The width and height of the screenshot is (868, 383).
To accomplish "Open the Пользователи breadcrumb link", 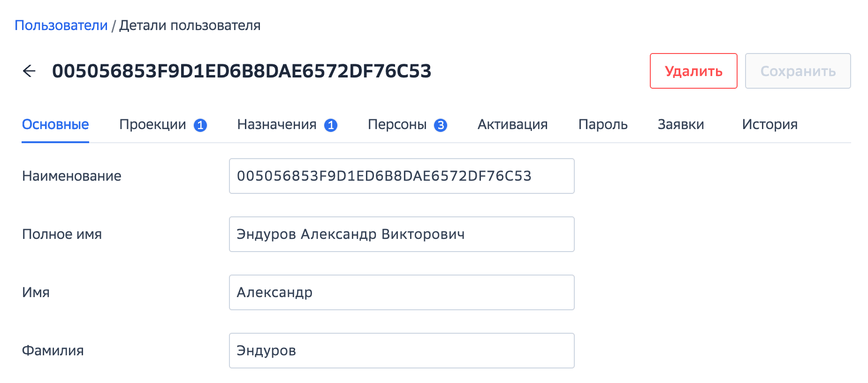I will (61, 25).
